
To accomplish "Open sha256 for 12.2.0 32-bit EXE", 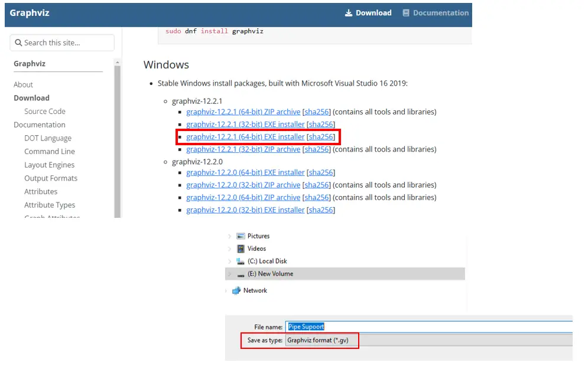I will click(321, 210).
